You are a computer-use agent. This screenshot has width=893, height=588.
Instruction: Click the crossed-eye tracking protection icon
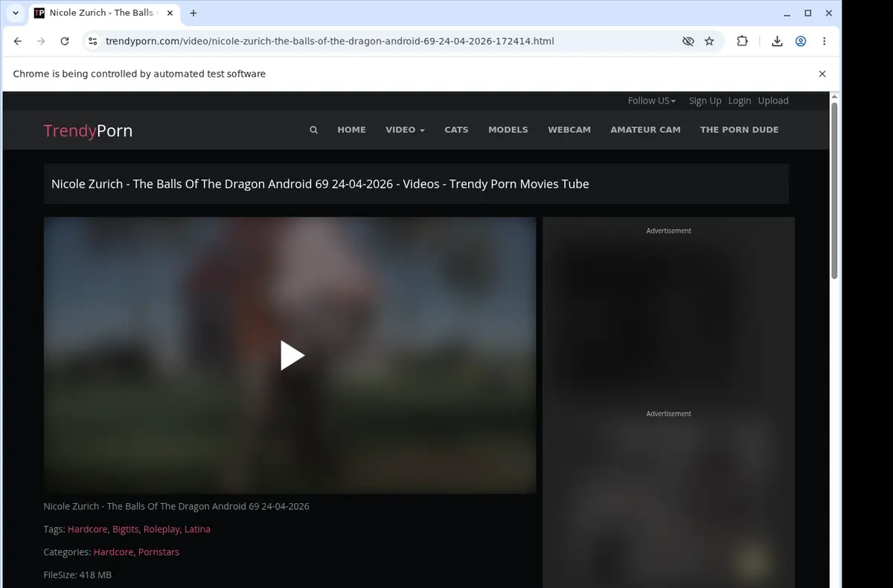688,42
